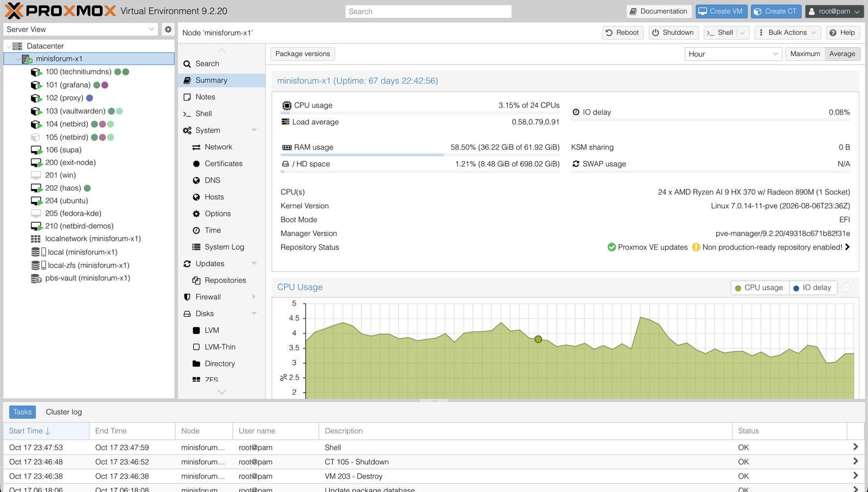Select the Maximum toggle button

coord(805,54)
